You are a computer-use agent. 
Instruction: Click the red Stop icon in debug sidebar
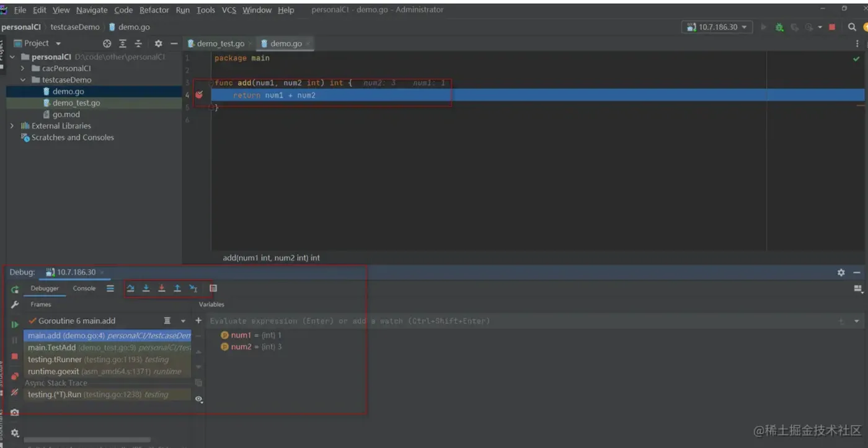point(15,357)
